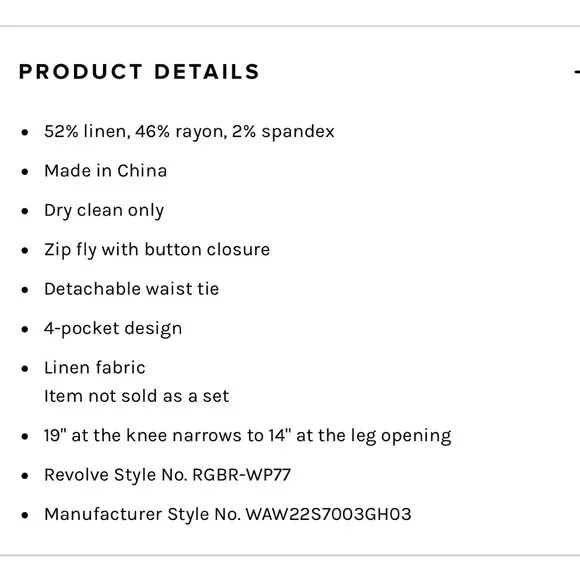Click the PRODUCT DETAILS heading
The height and width of the screenshot is (580, 580).
point(139,71)
